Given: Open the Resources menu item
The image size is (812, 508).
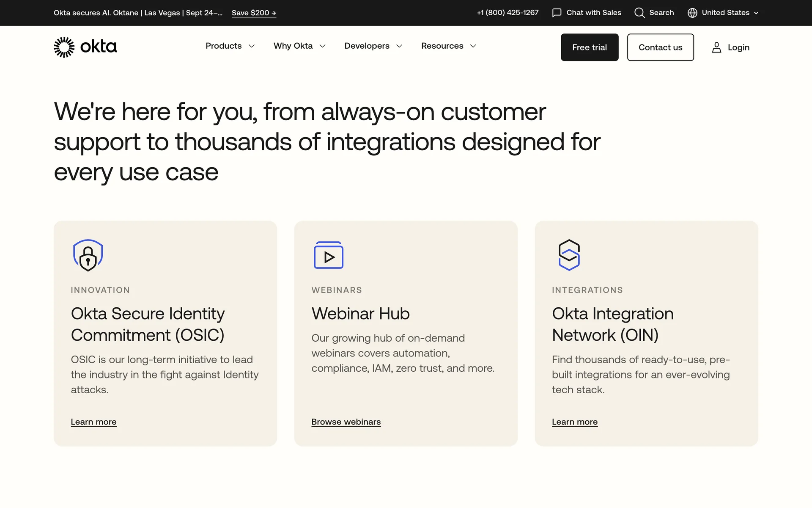Looking at the screenshot, I should (442, 46).
